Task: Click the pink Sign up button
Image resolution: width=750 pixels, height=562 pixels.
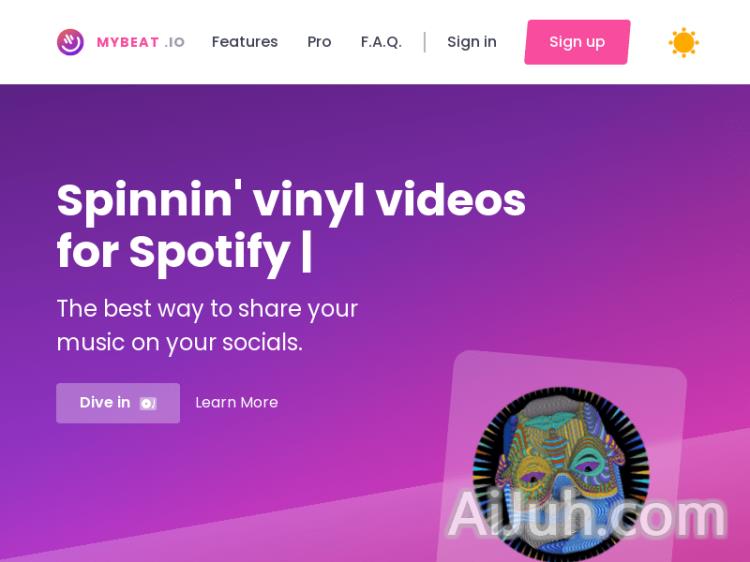Action: tap(577, 42)
